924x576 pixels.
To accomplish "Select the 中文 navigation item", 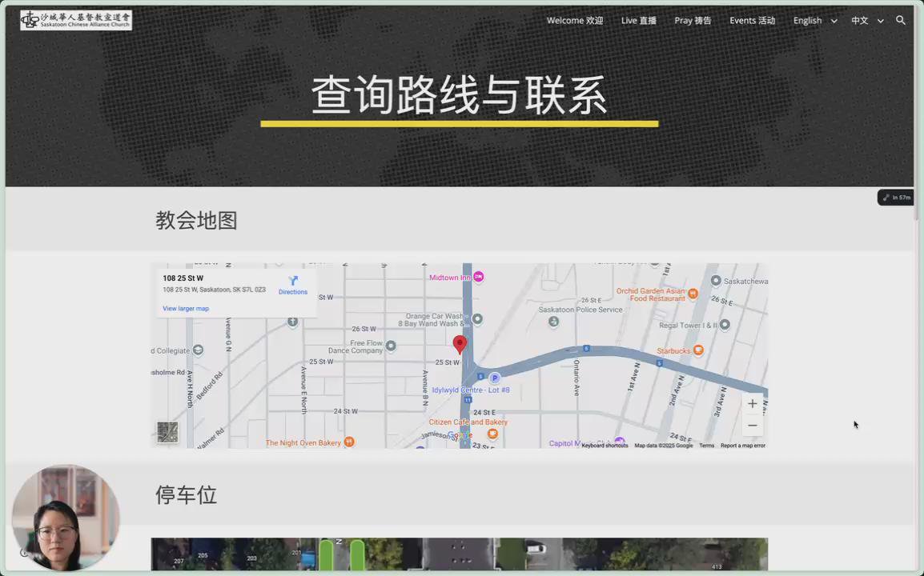I will 860,20.
